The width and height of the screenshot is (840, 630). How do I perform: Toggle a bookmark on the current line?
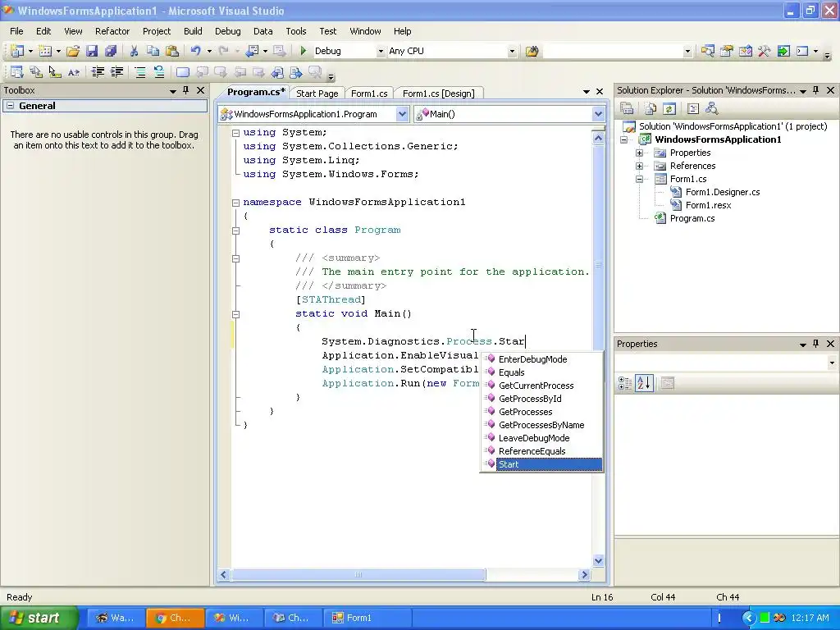(183, 72)
